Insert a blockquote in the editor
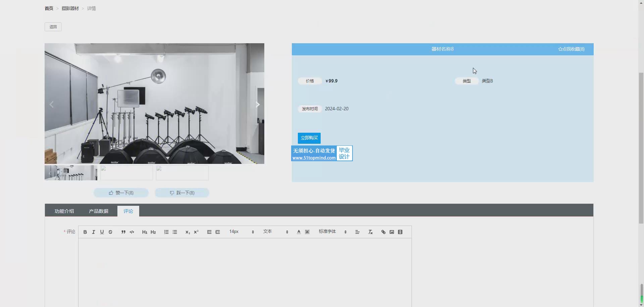 click(x=123, y=232)
